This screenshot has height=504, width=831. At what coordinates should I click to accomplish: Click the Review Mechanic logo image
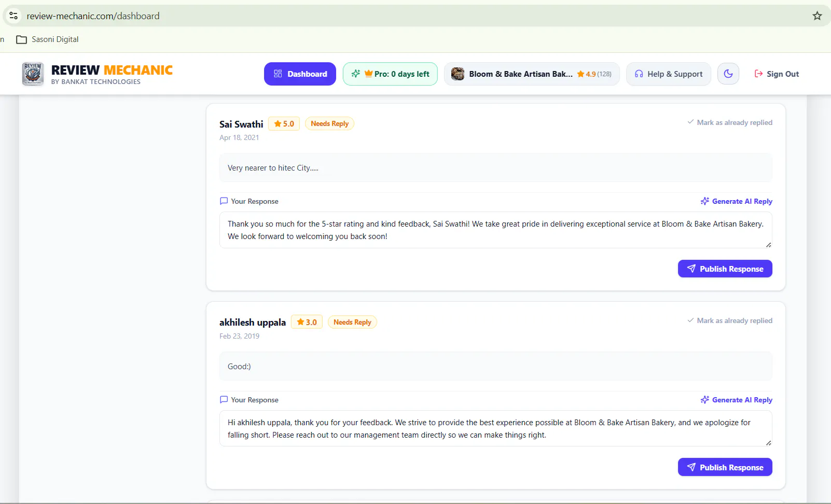click(x=33, y=74)
